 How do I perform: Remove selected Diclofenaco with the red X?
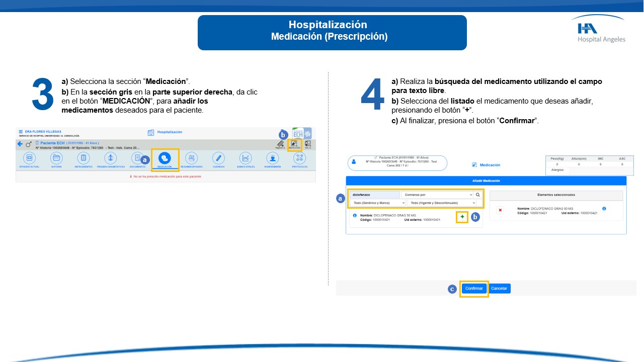click(x=500, y=210)
